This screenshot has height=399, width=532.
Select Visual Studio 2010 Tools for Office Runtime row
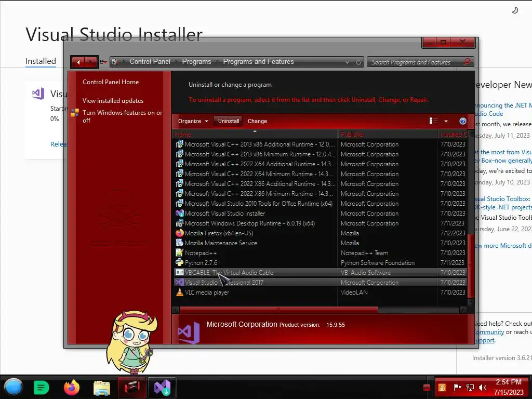320,203
